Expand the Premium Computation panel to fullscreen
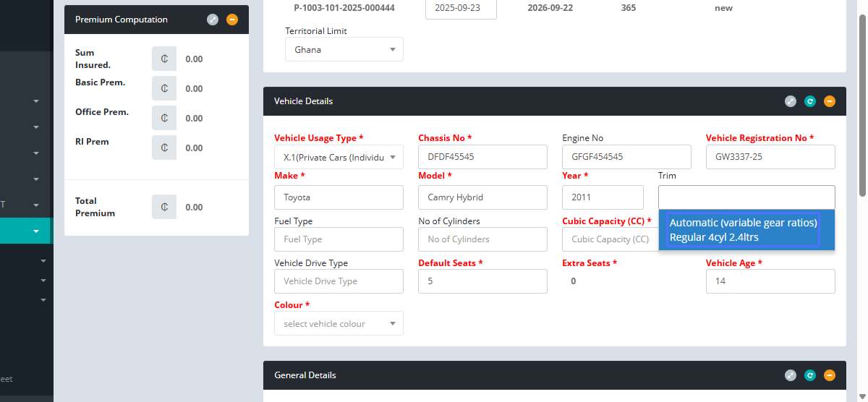This screenshot has height=402, width=868. 213,20
